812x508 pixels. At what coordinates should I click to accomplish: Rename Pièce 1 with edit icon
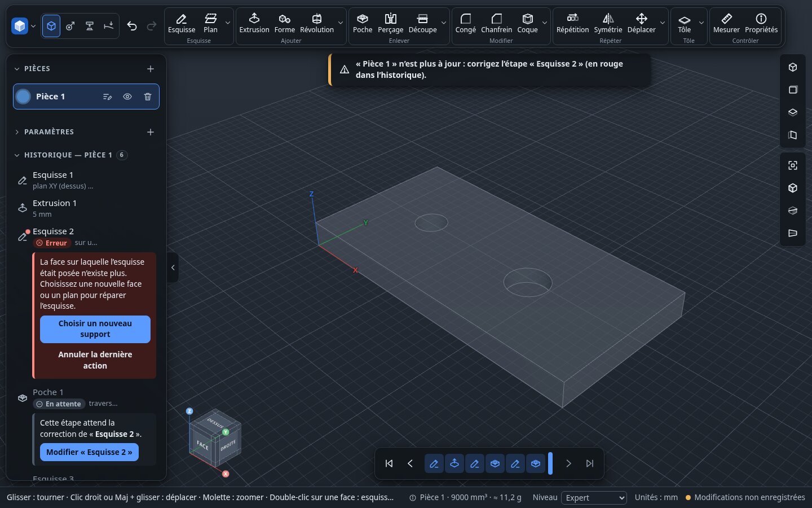click(108, 97)
